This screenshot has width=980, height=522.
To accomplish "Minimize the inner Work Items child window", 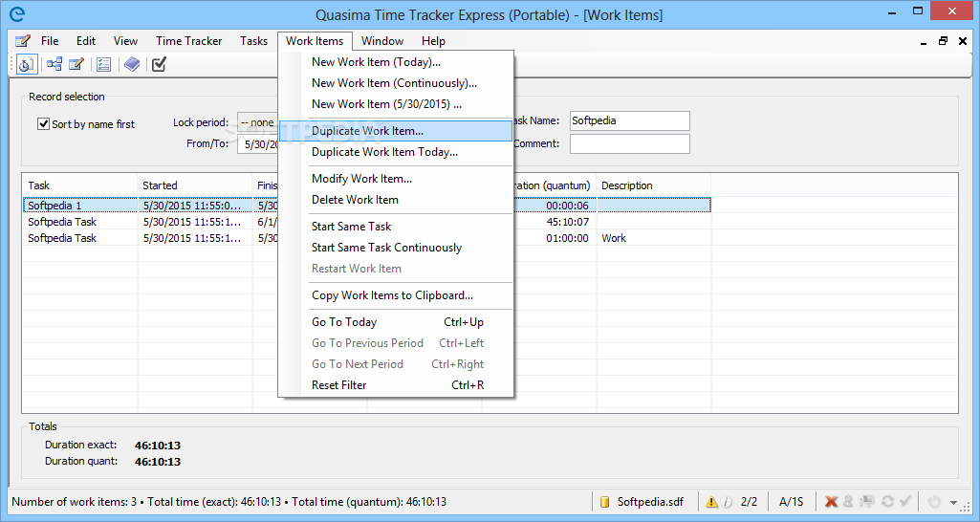I will (x=924, y=42).
